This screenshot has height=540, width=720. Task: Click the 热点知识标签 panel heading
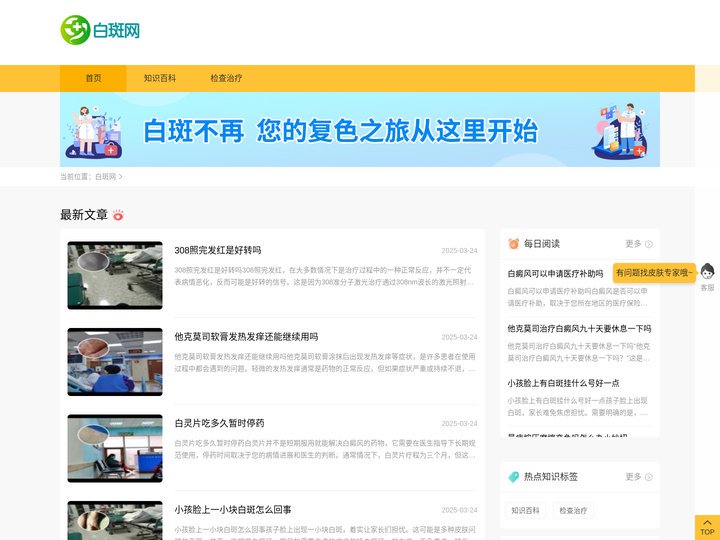click(551, 477)
